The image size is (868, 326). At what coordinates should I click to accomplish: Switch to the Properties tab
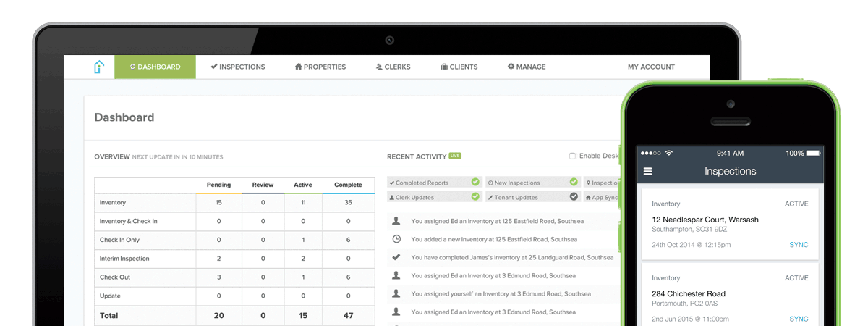[320, 67]
